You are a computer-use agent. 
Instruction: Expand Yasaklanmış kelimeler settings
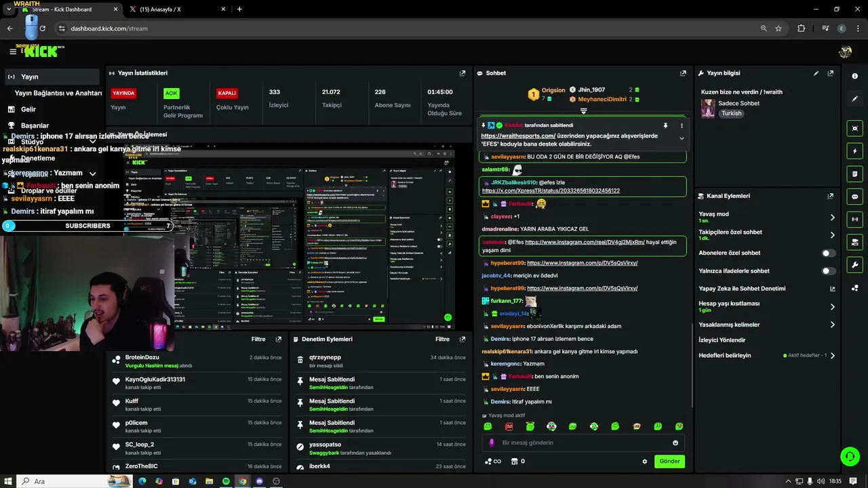pyautogui.click(x=833, y=325)
